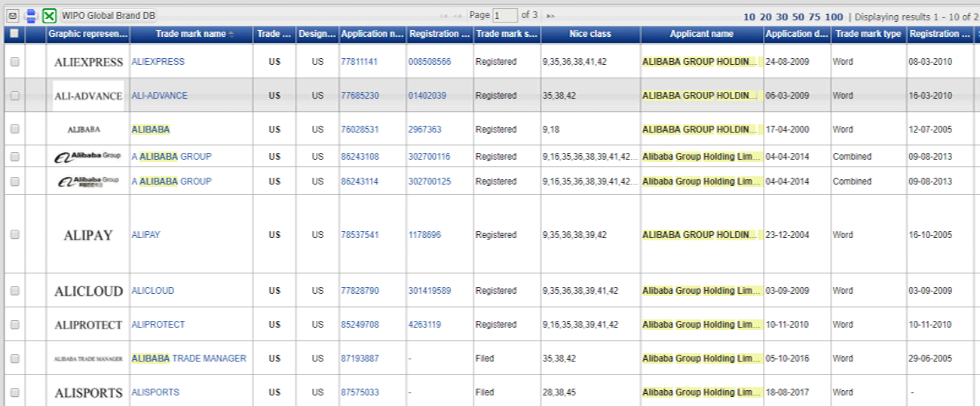The height and width of the screenshot is (406, 980).
Task: Open the ALISPORTS trade mark name link
Action: (x=155, y=392)
